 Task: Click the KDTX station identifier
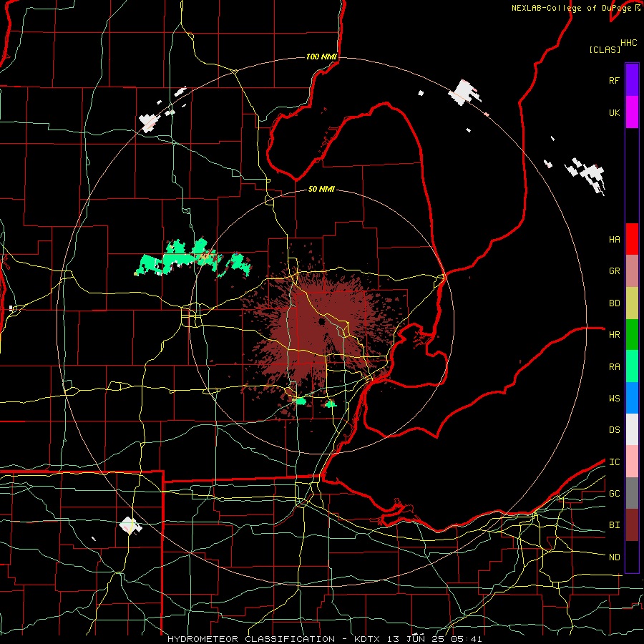(x=369, y=639)
